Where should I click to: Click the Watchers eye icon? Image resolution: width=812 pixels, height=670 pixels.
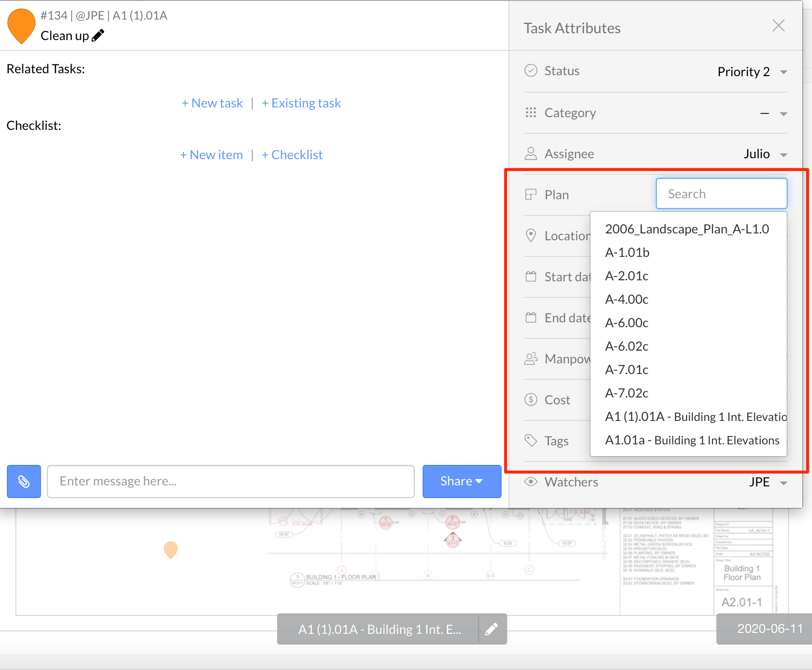[x=530, y=482]
